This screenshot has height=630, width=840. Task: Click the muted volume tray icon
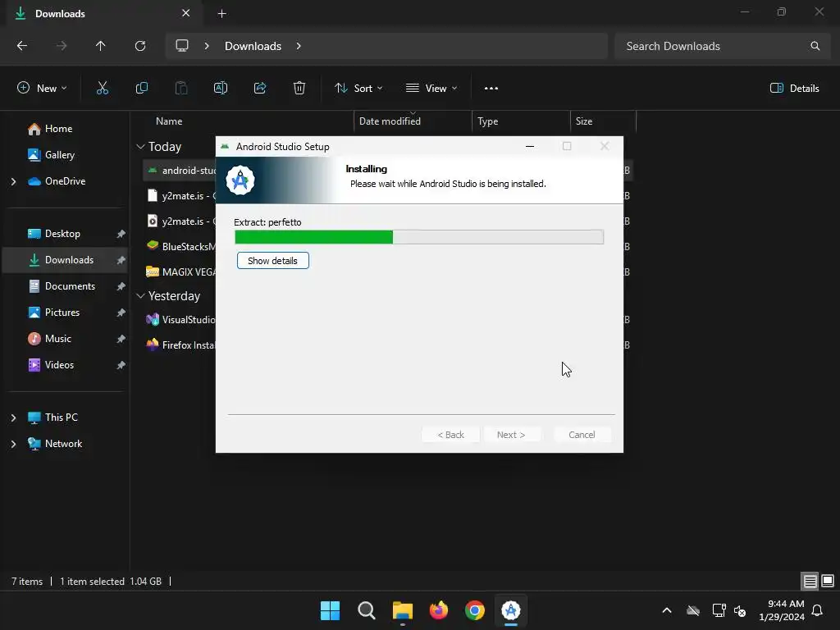pyautogui.click(x=740, y=610)
